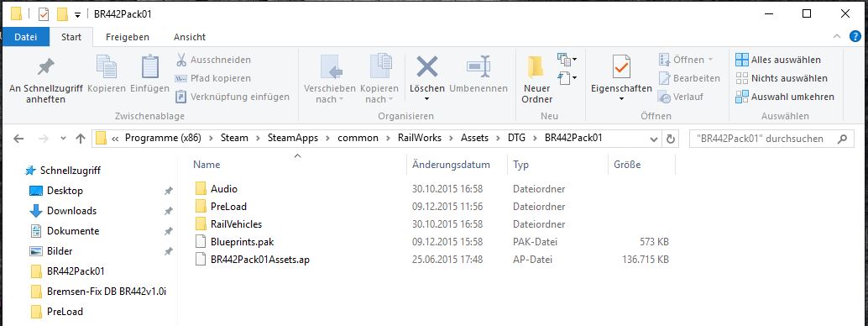Click Auswahl umkehren
Image resolution: width=868 pixels, height=326 pixels.
tap(784, 97)
